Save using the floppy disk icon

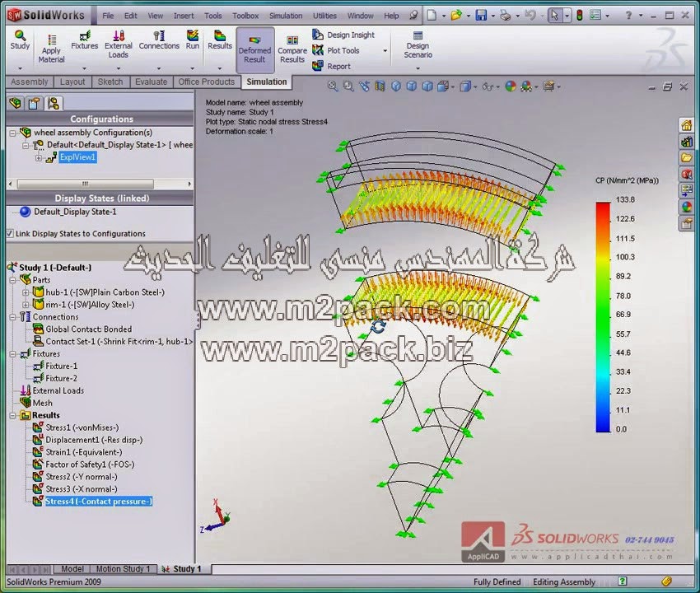tap(481, 16)
